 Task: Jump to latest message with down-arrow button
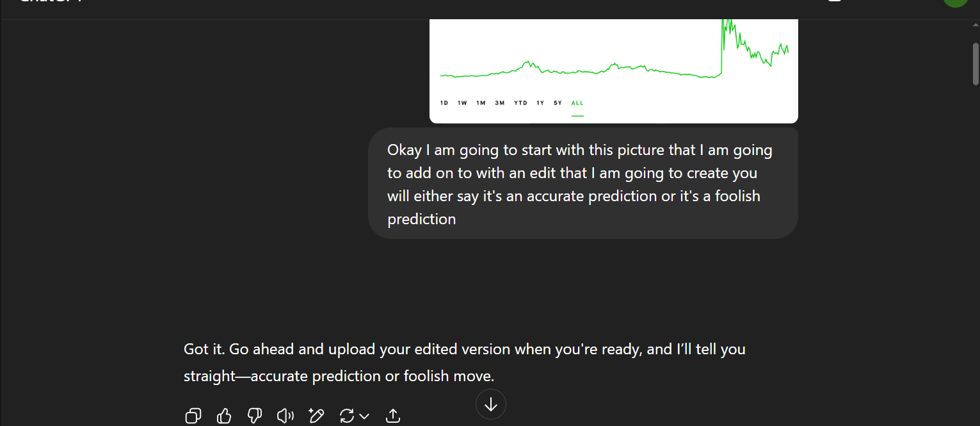pos(491,405)
